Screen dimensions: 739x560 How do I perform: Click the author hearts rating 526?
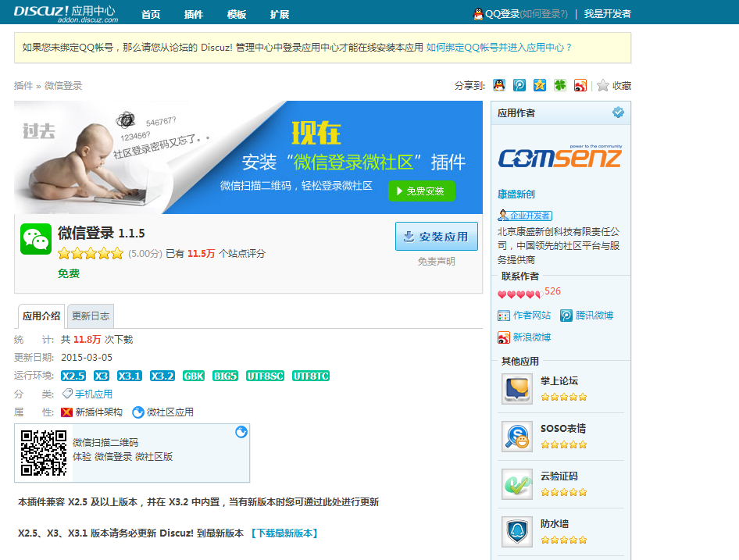[x=530, y=293]
